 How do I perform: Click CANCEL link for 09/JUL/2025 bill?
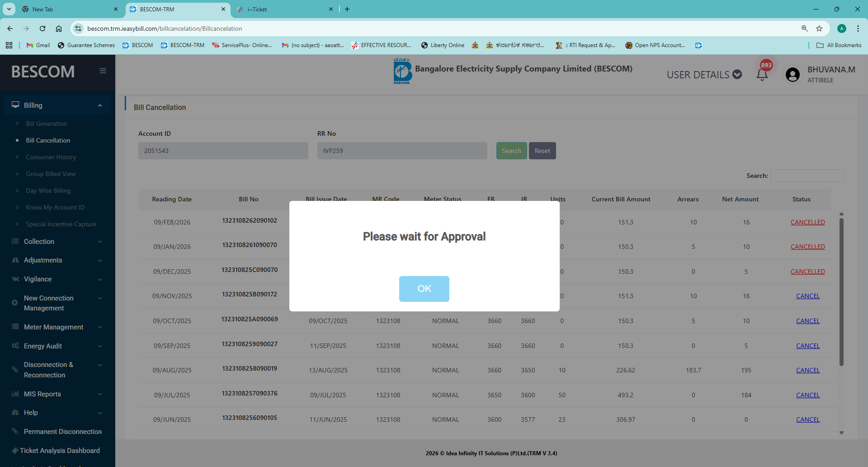(x=808, y=395)
